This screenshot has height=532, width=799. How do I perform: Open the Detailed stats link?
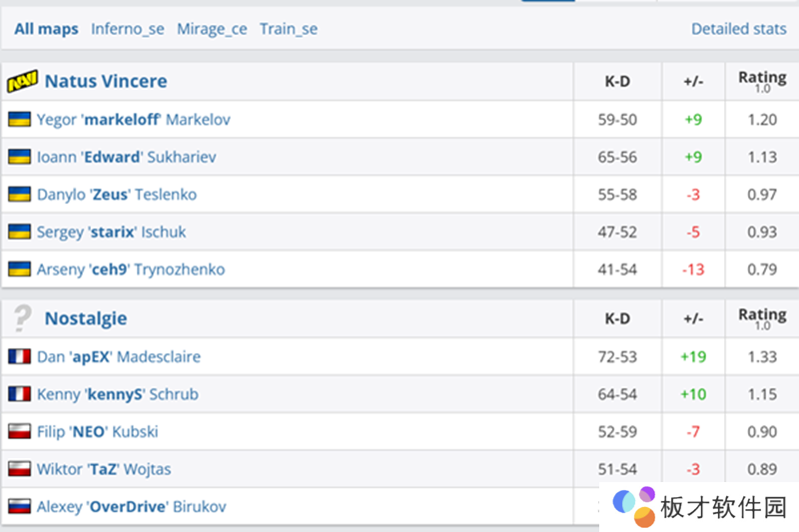coord(739,29)
